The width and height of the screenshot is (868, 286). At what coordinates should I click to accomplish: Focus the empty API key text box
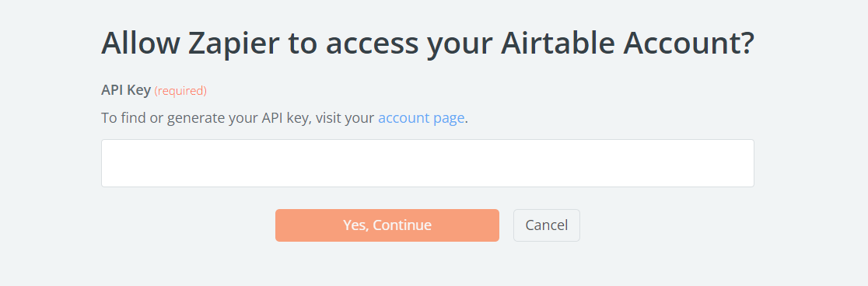tap(427, 163)
